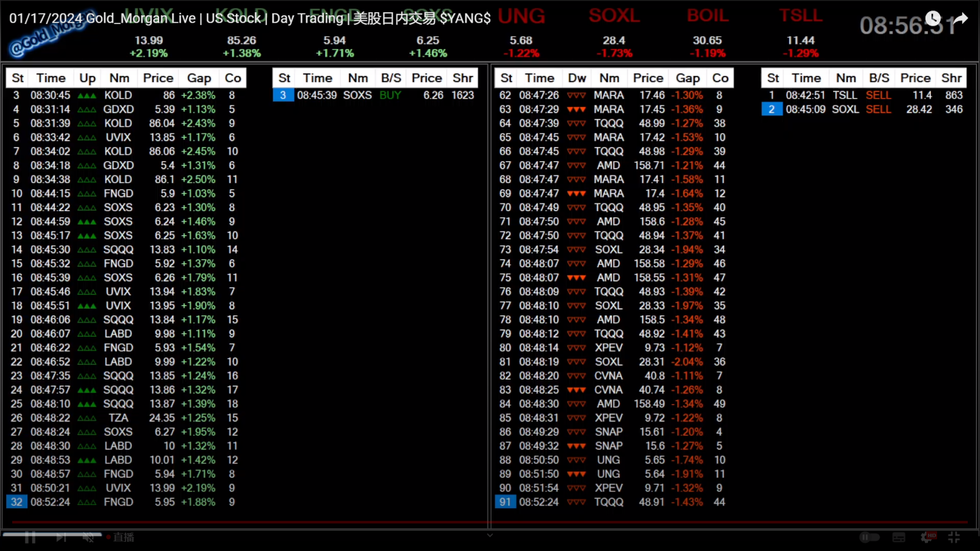Click the CVNA row at 08:48:25
The height and width of the screenshot is (551, 980).
(x=614, y=390)
